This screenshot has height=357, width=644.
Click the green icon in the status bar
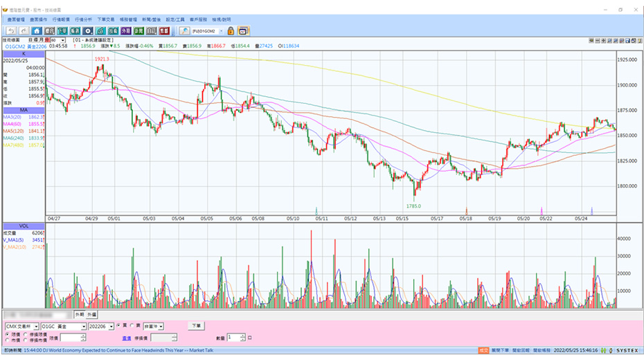[603, 351]
